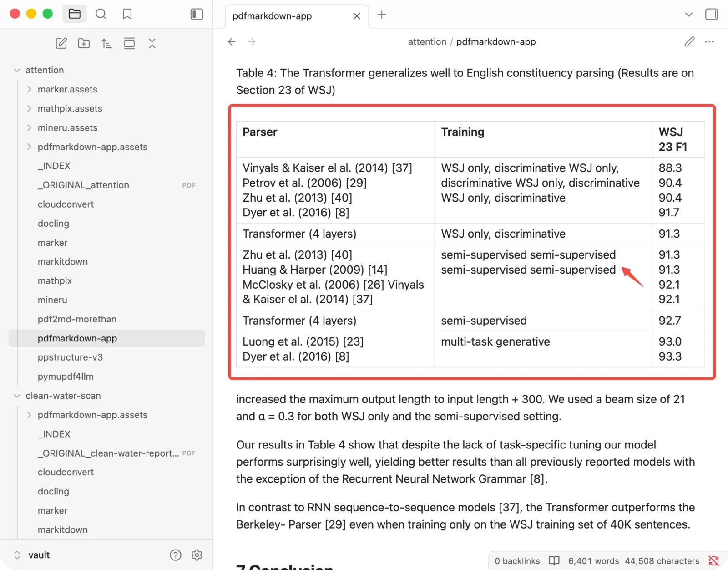The width and height of the screenshot is (728, 570).
Task: Click the 44,508 characters count in status bar
Action: click(662, 561)
